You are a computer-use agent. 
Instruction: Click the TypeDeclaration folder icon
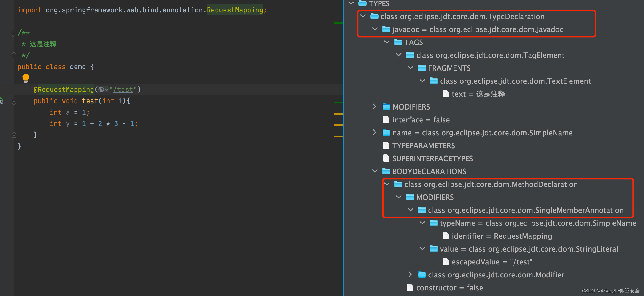(x=374, y=16)
